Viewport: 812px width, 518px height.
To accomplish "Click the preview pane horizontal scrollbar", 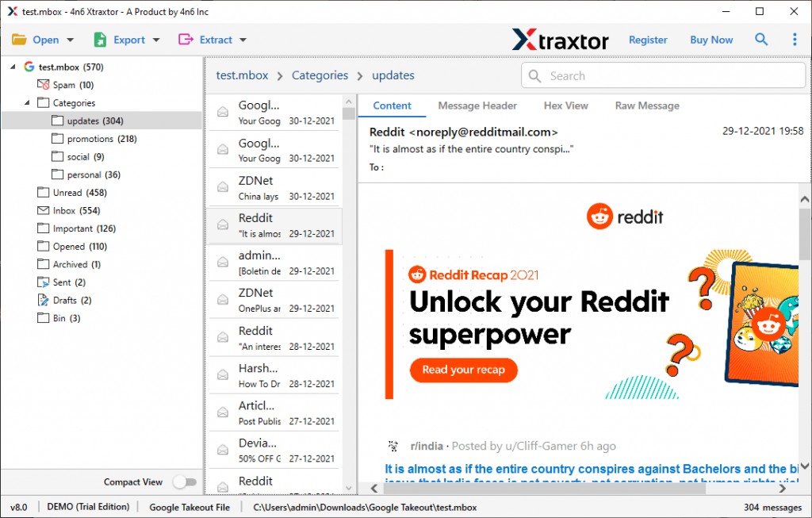I will coord(543,488).
